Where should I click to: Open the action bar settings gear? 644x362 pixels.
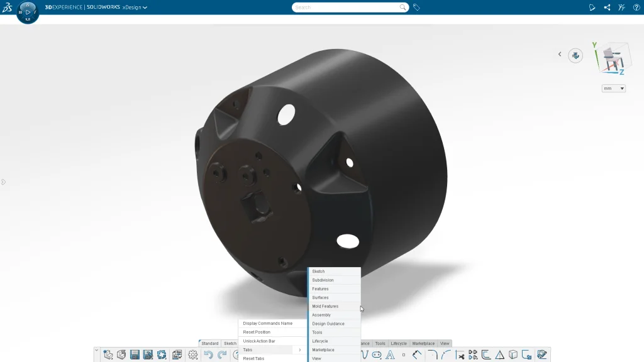pos(193,354)
